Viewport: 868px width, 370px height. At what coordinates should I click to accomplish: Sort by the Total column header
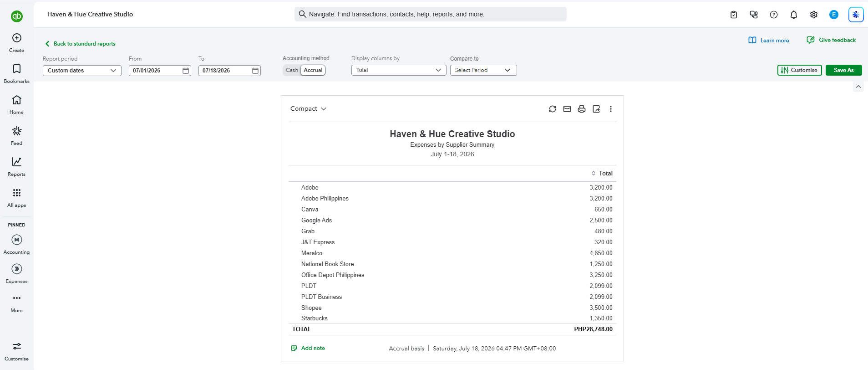click(602, 173)
